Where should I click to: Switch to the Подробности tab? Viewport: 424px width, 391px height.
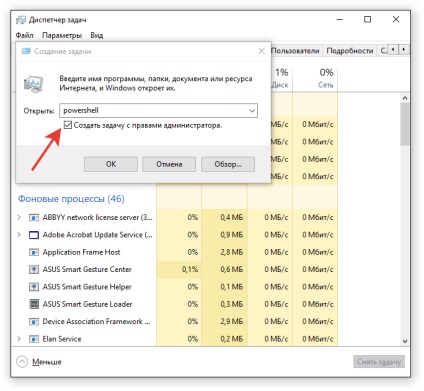pos(350,51)
